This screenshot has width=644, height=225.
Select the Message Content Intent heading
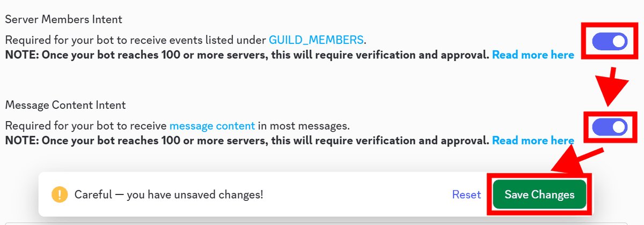65,105
